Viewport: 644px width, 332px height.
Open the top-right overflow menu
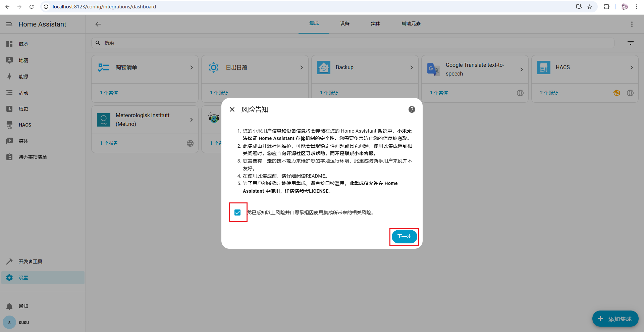(632, 24)
